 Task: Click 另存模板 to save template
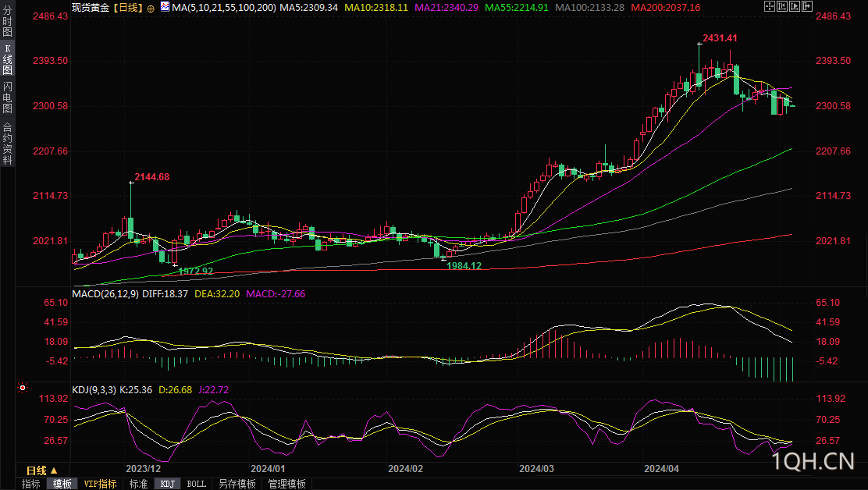[x=237, y=484]
